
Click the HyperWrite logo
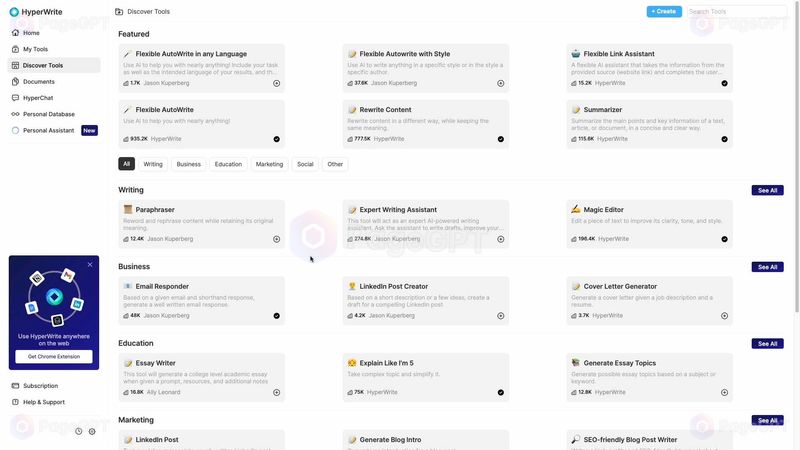point(14,12)
